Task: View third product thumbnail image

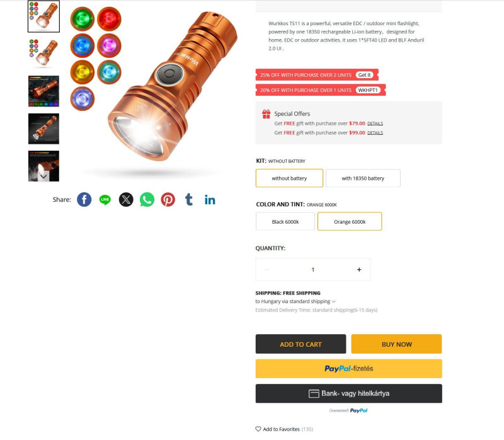Action: tap(43, 91)
